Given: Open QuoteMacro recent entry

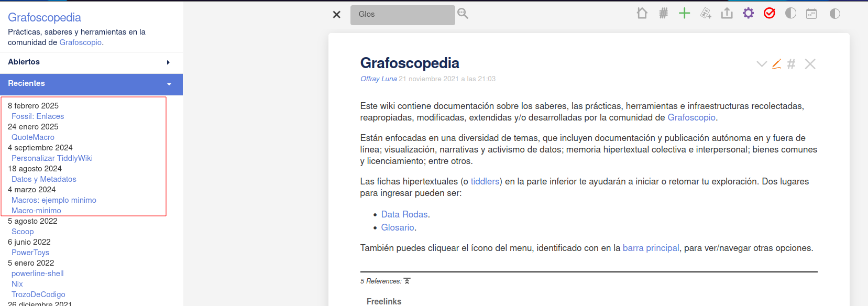Looking at the screenshot, I should click(x=33, y=137).
